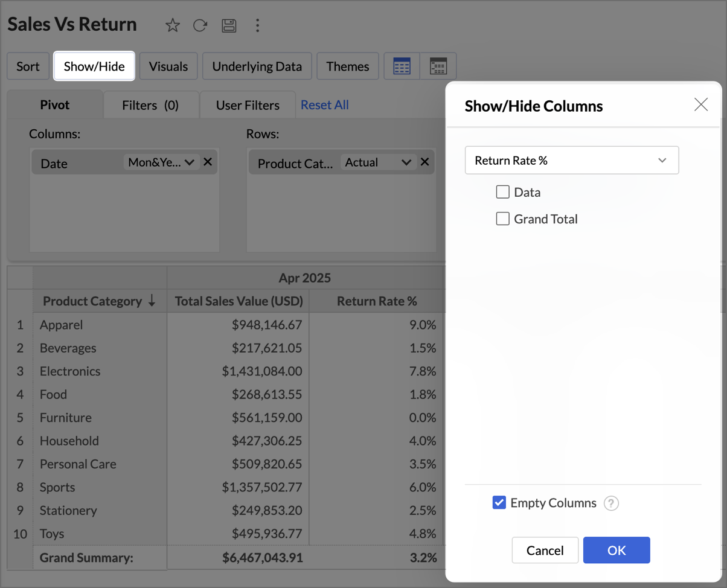Open help for Empty Columns
The image size is (727, 588).
[x=611, y=503]
